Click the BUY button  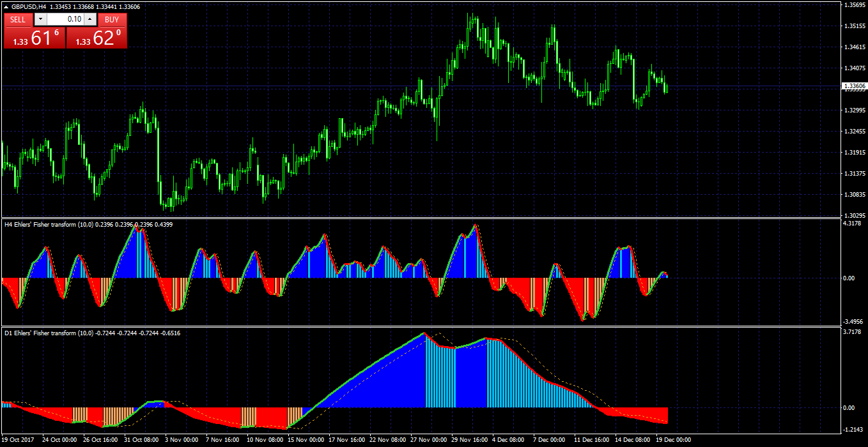pyautogui.click(x=112, y=20)
